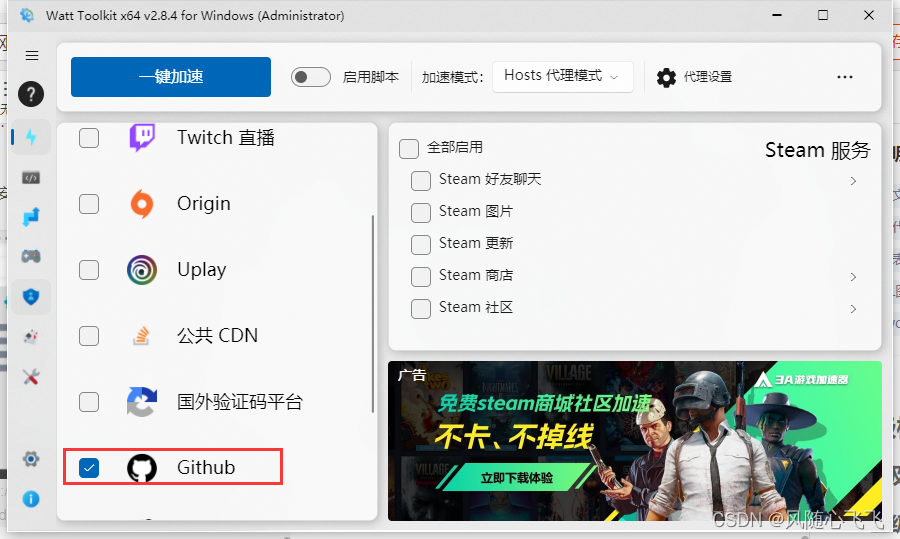Open the Hosts 代理模式 dropdown
The image size is (900, 539).
click(562, 77)
